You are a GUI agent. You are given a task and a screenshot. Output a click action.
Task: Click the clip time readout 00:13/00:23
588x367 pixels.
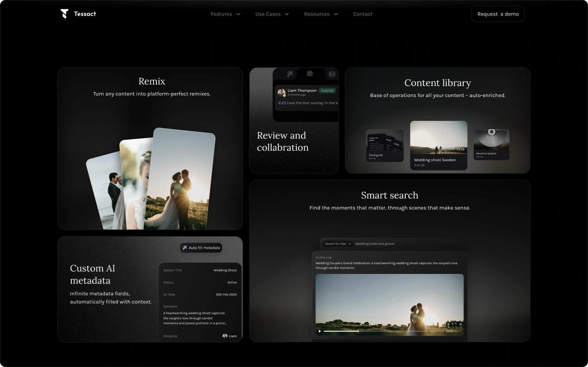pos(454,331)
